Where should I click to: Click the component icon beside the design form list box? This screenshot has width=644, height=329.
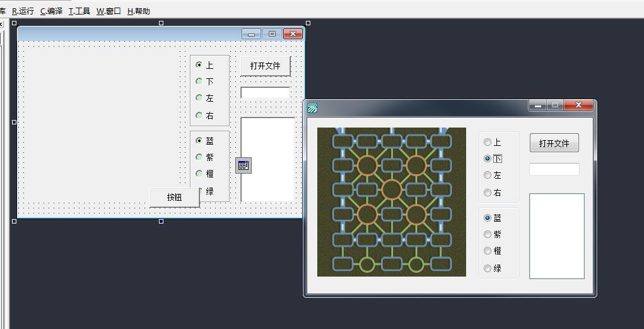pyautogui.click(x=243, y=165)
